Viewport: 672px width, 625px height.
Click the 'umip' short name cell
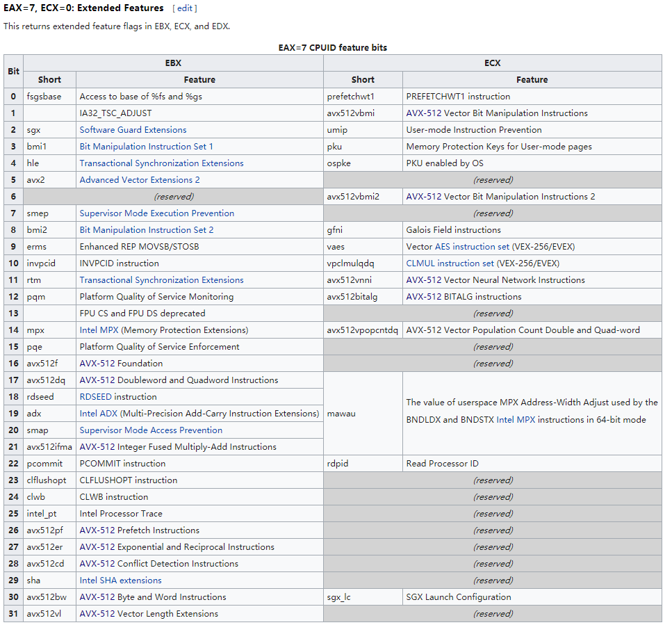363,130
